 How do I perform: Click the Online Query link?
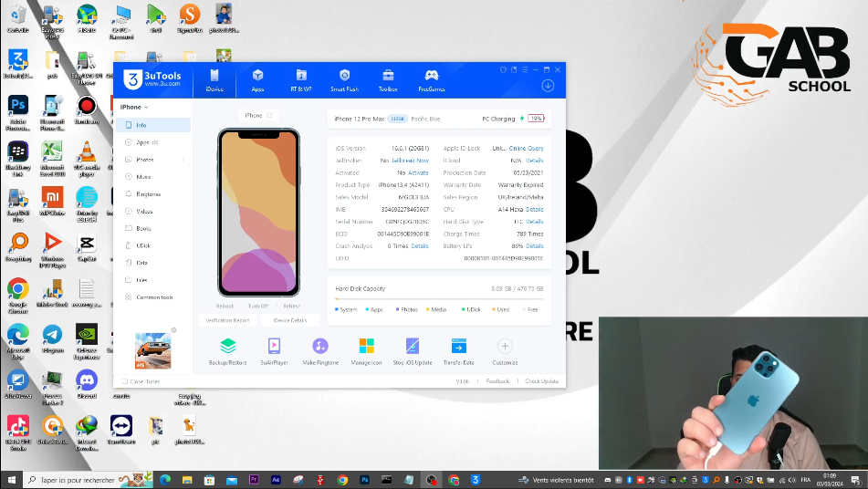(x=526, y=148)
